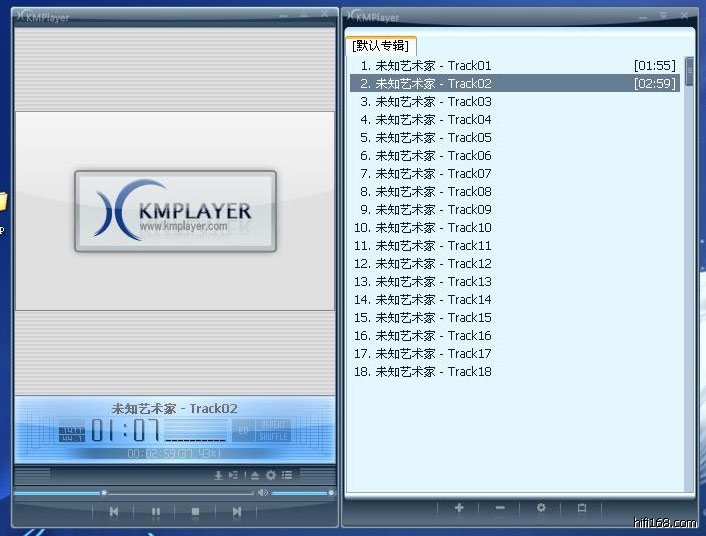
Task: Open preferences gear in the player
Action: tap(270, 475)
